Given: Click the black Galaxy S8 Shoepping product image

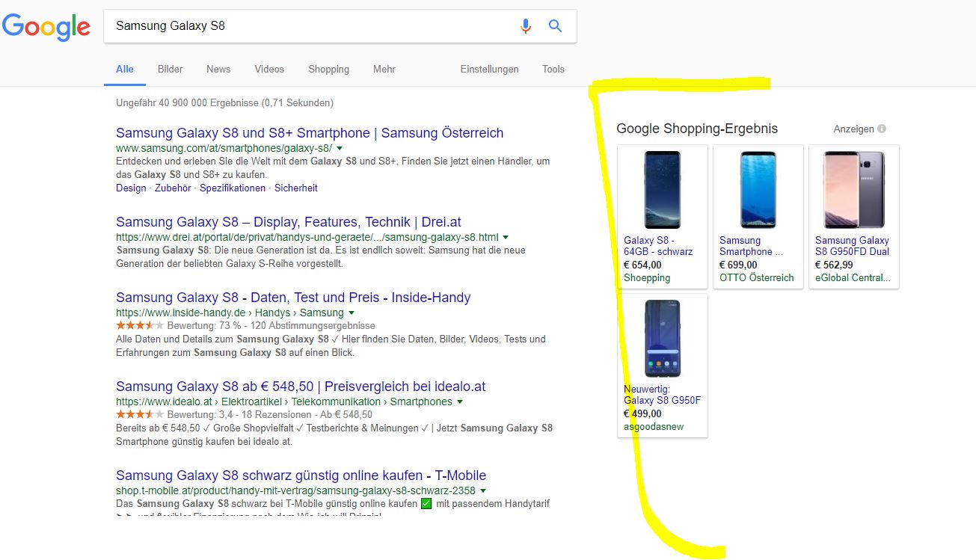Looking at the screenshot, I should tap(663, 190).
